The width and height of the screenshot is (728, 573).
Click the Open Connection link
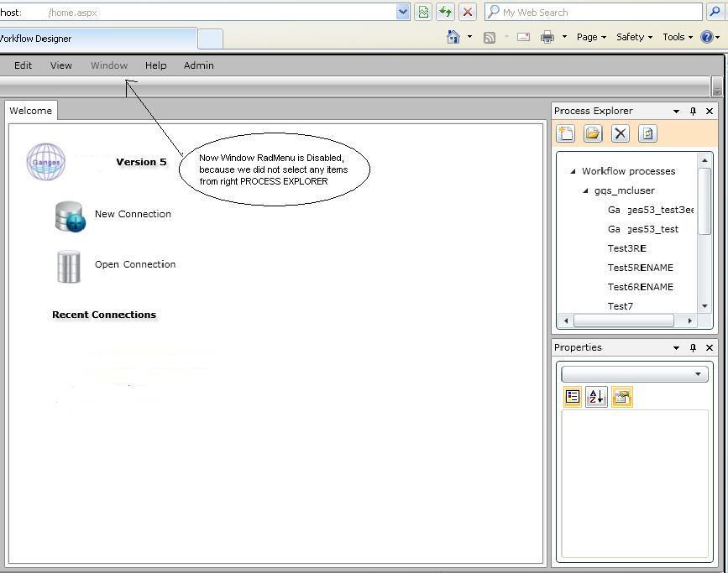[135, 264]
